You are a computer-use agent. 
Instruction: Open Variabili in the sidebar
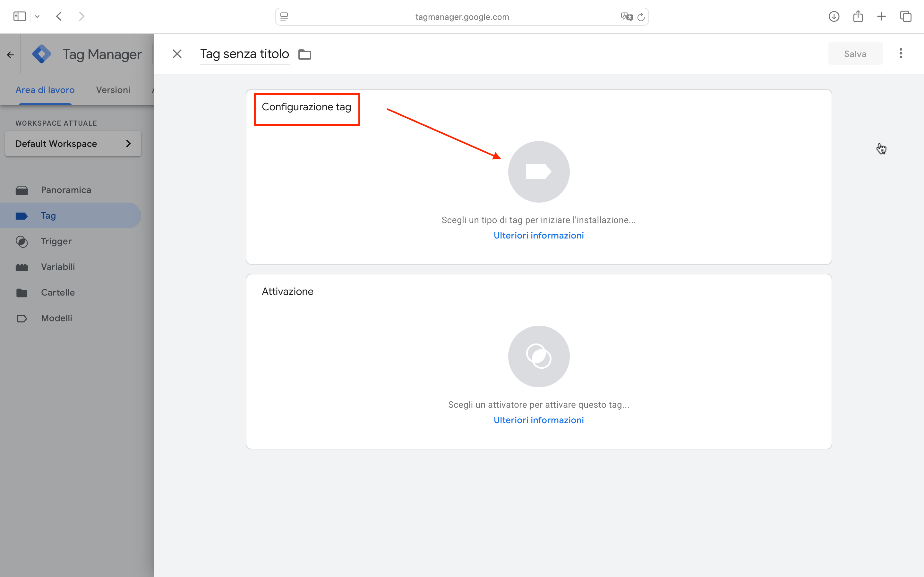[x=58, y=267]
